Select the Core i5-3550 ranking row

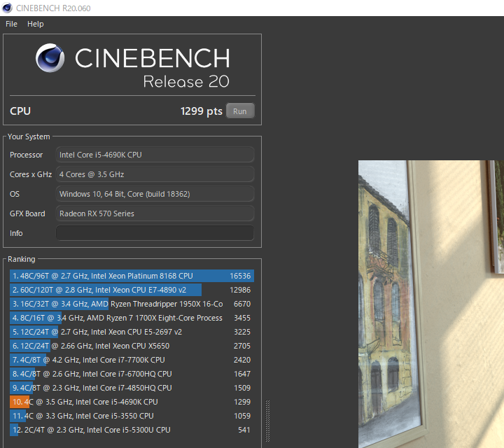pyautogui.click(x=132, y=416)
